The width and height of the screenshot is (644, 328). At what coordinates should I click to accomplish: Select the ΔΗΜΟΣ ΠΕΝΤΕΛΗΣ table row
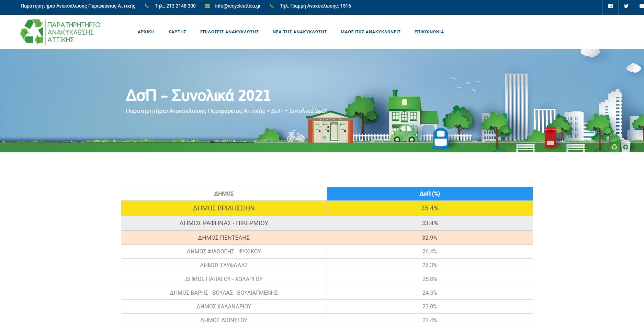224,238
